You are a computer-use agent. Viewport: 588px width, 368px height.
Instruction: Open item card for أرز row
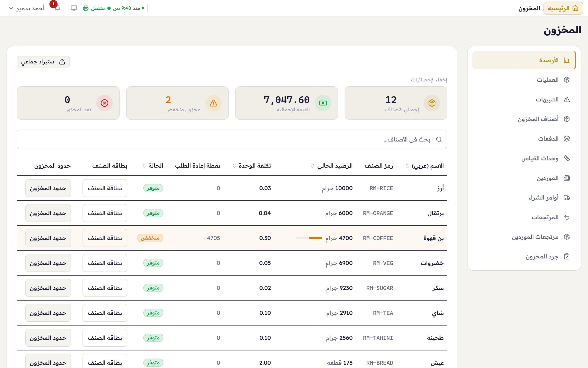[x=105, y=188]
